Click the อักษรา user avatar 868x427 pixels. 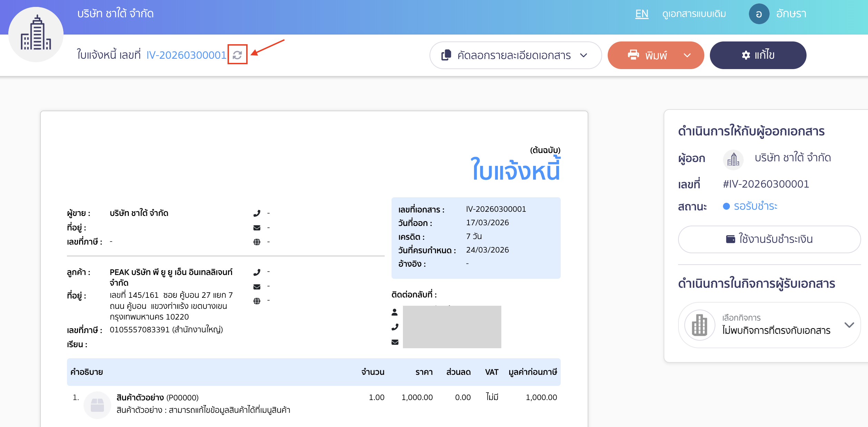(x=760, y=14)
